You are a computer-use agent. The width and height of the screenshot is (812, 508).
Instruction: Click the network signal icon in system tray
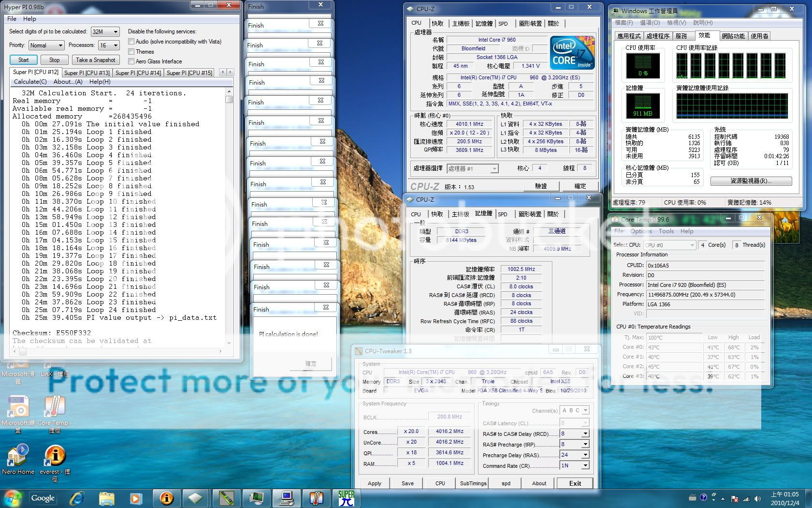[x=745, y=498]
